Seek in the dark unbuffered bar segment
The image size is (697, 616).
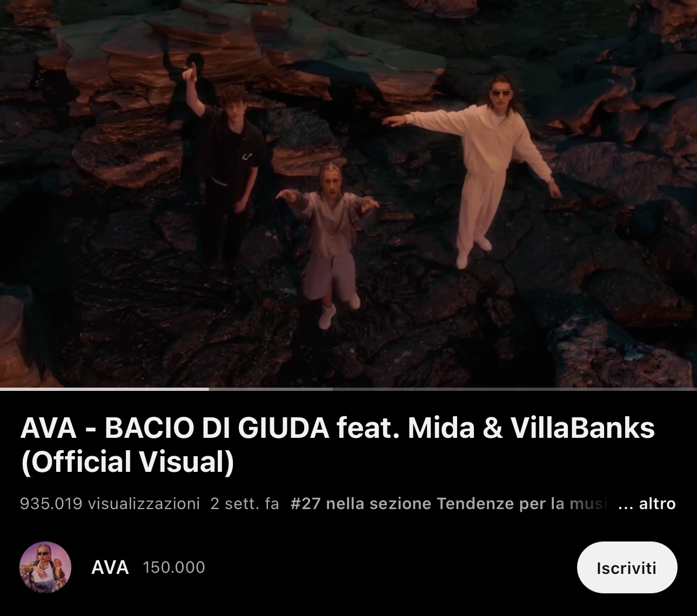pyautogui.click(x=513, y=389)
